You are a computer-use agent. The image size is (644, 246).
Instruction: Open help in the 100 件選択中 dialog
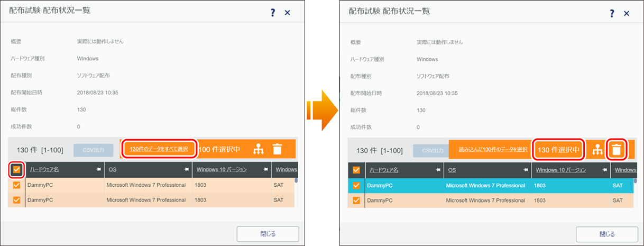click(x=273, y=13)
